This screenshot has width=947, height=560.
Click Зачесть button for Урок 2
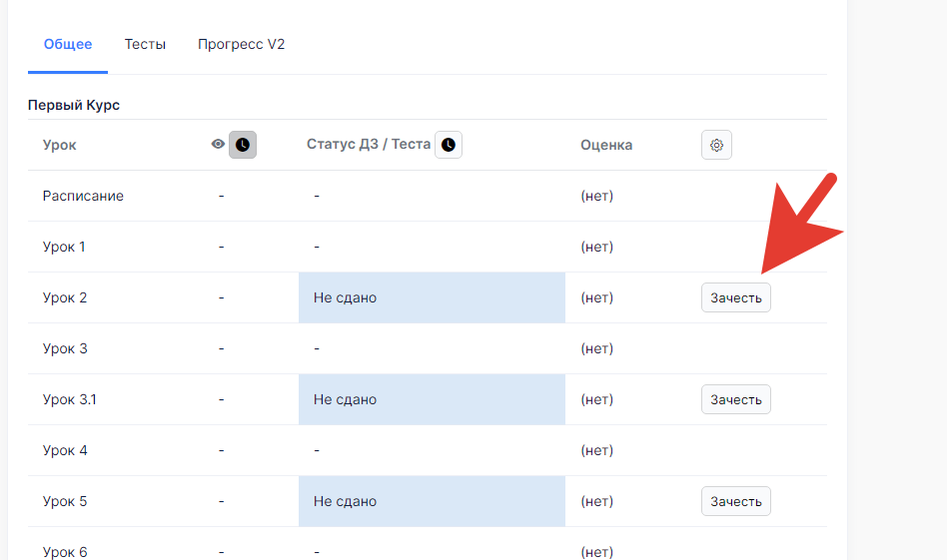click(x=735, y=297)
